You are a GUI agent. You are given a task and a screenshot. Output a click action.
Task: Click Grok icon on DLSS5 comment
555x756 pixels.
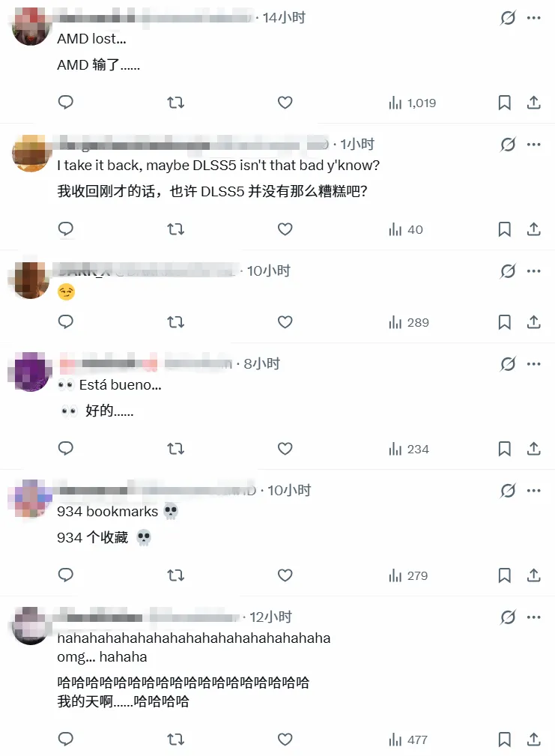click(508, 144)
